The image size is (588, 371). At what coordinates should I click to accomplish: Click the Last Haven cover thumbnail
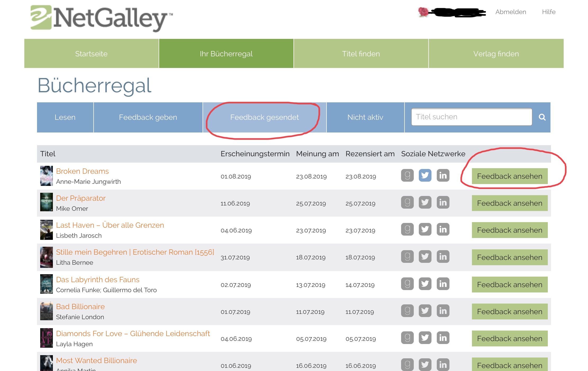pyautogui.click(x=47, y=230)
